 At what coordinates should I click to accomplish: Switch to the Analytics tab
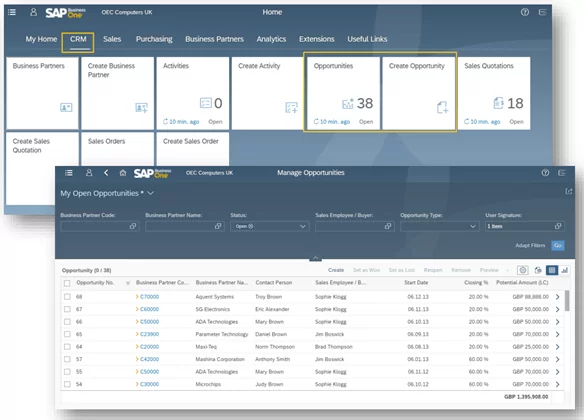(x=271, y=39)
